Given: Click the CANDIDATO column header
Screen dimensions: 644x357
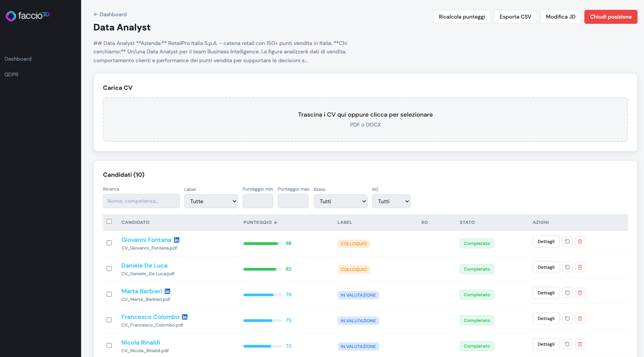Looking at the screenshot, I should click(135, 223).
